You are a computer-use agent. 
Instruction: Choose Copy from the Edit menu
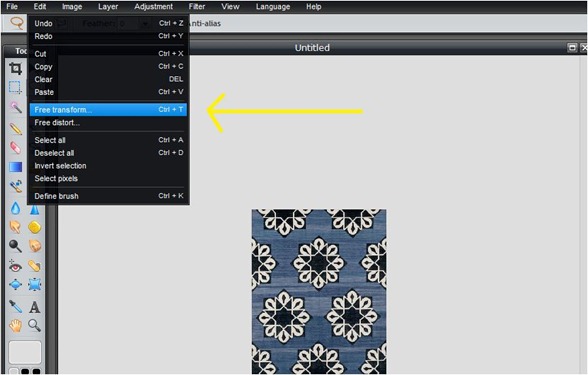[x=108, y=66]
